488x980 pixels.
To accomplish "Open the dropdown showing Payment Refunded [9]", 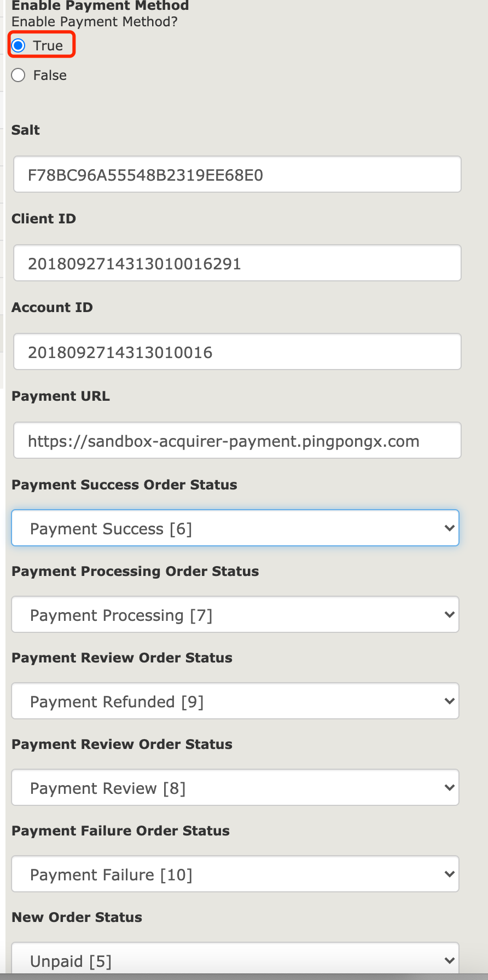I will (235, 701).
